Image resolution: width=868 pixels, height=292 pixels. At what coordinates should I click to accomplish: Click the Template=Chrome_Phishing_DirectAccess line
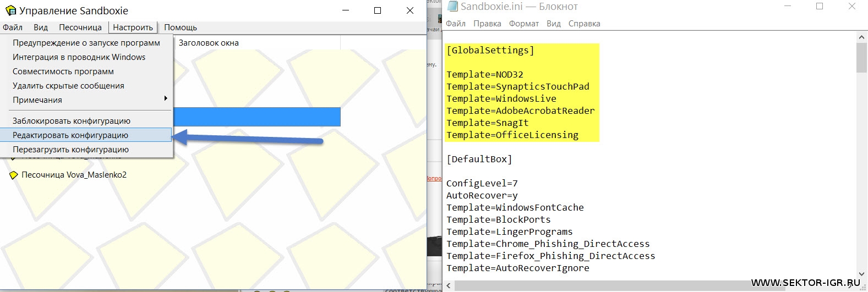[x=548, y=244]
